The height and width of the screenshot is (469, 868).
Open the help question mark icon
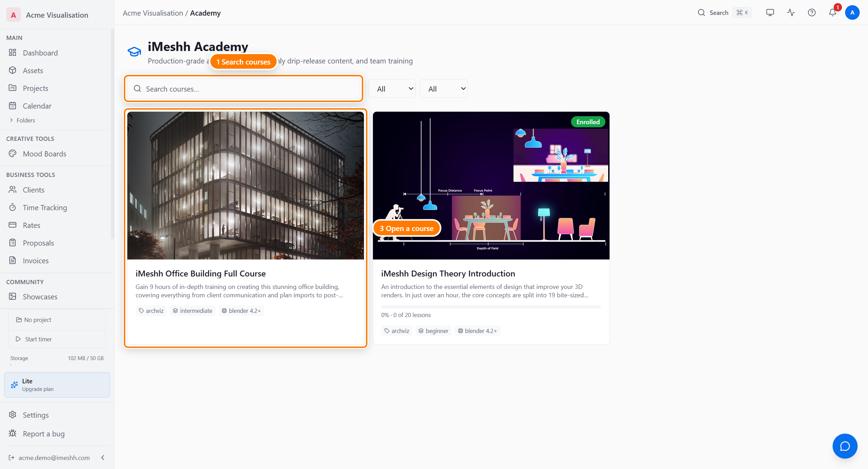pos(812,13)
